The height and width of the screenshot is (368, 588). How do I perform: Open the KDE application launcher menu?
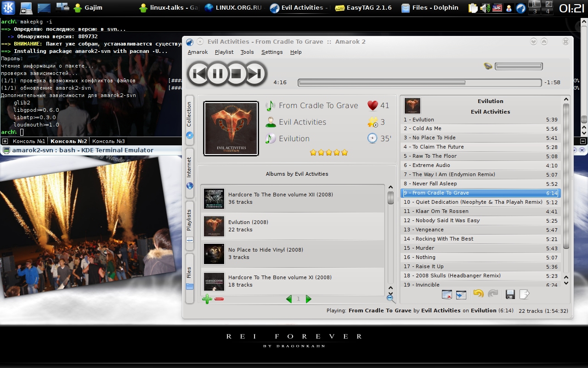8,7
